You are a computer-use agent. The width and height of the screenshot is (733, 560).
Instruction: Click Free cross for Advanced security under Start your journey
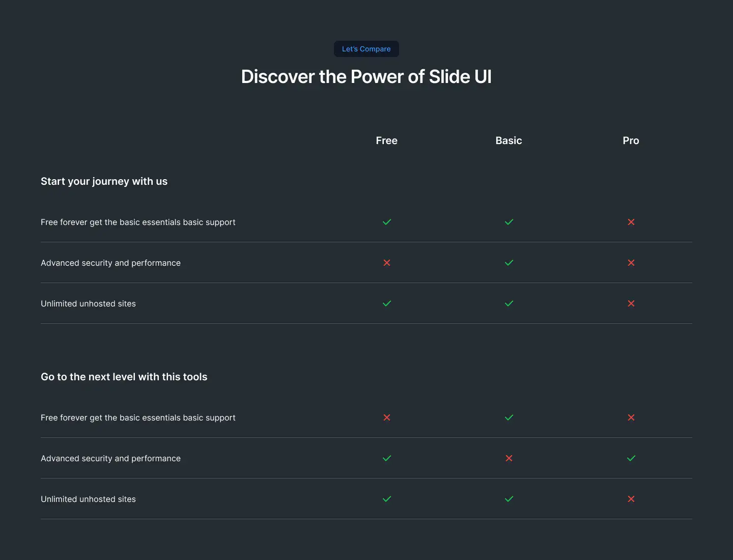coord(387,263)
